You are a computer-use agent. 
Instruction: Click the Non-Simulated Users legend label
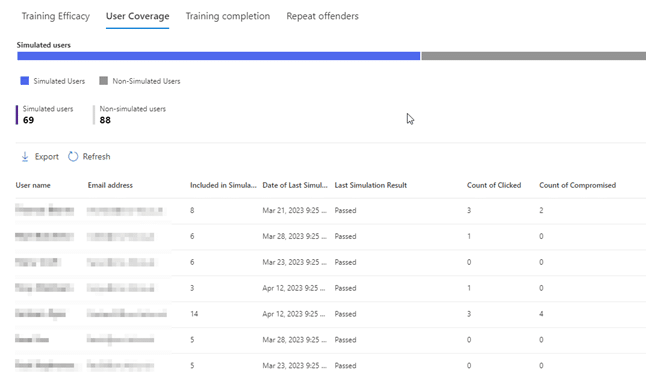point(146,81)
